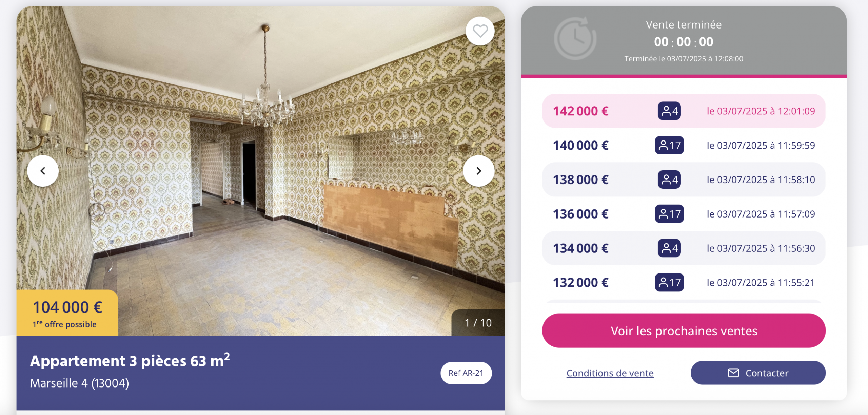Click the 104 000 € first offer label
This screenshot has height=415, width=868.
pos(67,313)
